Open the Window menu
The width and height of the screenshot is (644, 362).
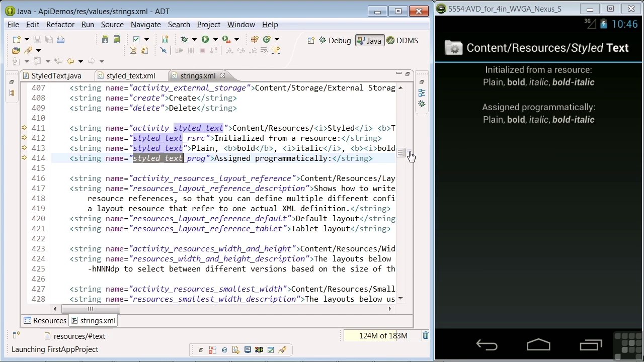pos(241,24)
